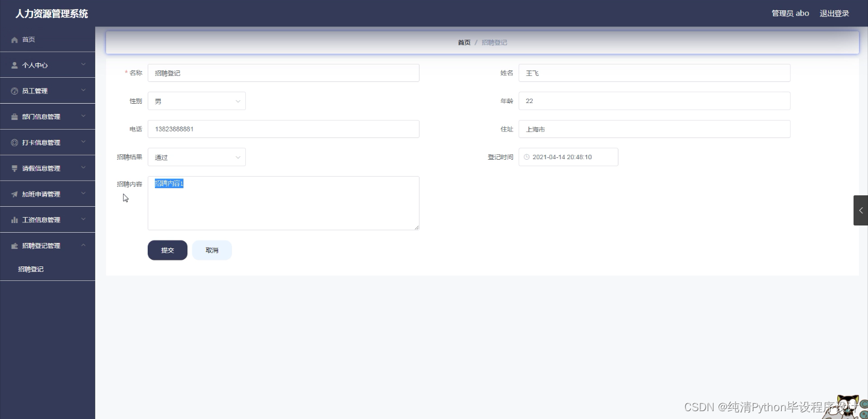The image size is (868, 419).
Task: Open the collapsed side panel arrow on the right edge
Action: coord(861,210)
